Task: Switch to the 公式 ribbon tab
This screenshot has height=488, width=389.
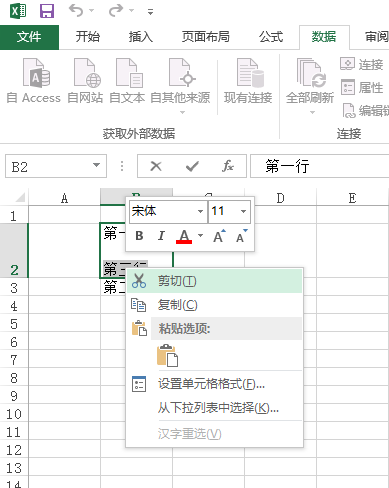Action: pyautogui.click(x=271, y=37)
